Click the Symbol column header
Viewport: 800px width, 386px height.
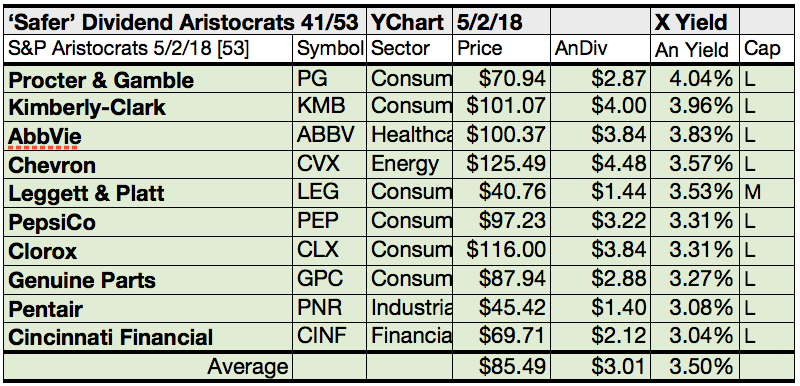pos(330,49)
